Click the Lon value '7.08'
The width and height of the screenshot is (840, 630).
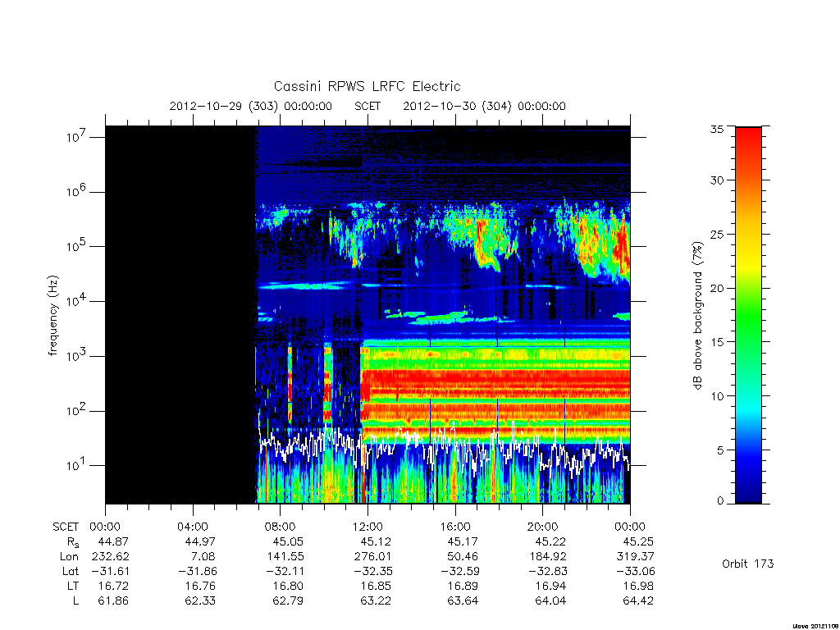point(203,556)
